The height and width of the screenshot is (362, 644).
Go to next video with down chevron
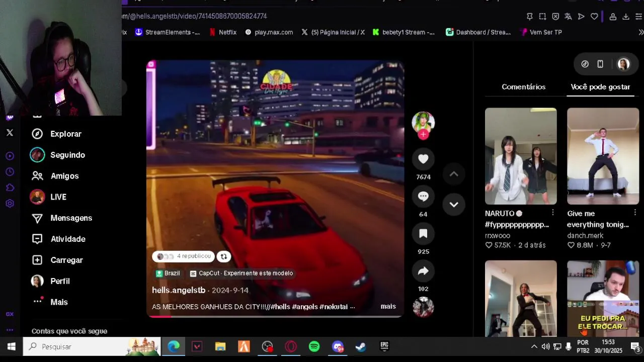tap(454, 204)
